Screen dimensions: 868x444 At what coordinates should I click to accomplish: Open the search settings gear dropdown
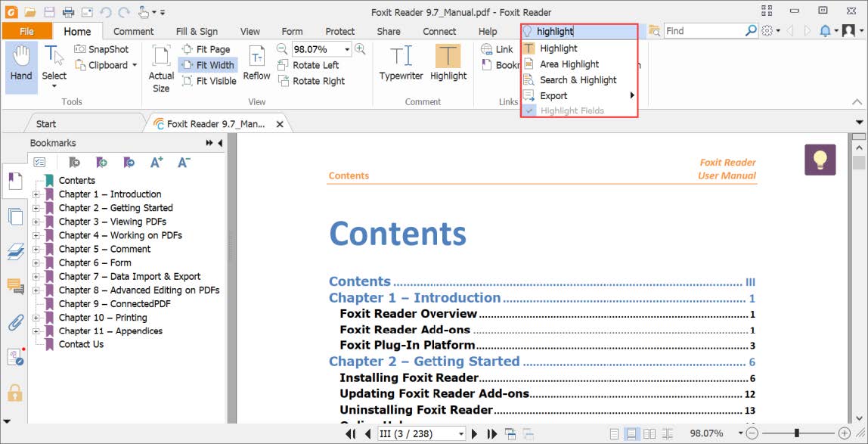[x=770, y=31]
